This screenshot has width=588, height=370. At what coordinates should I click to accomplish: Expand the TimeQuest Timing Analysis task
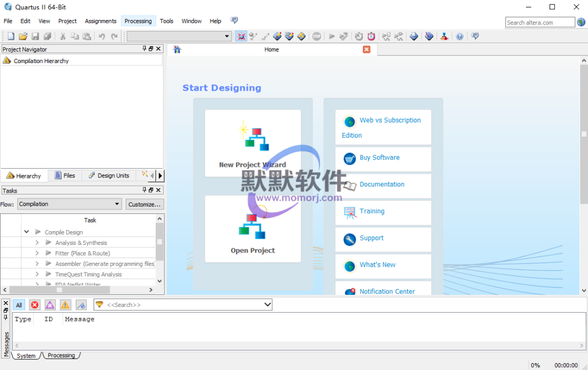click(x=37, y=274)
